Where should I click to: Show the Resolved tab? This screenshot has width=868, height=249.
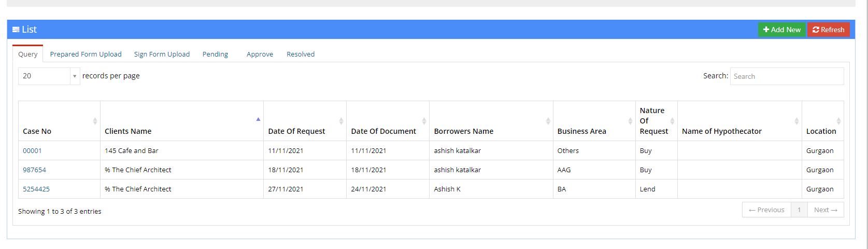(301, 54)
